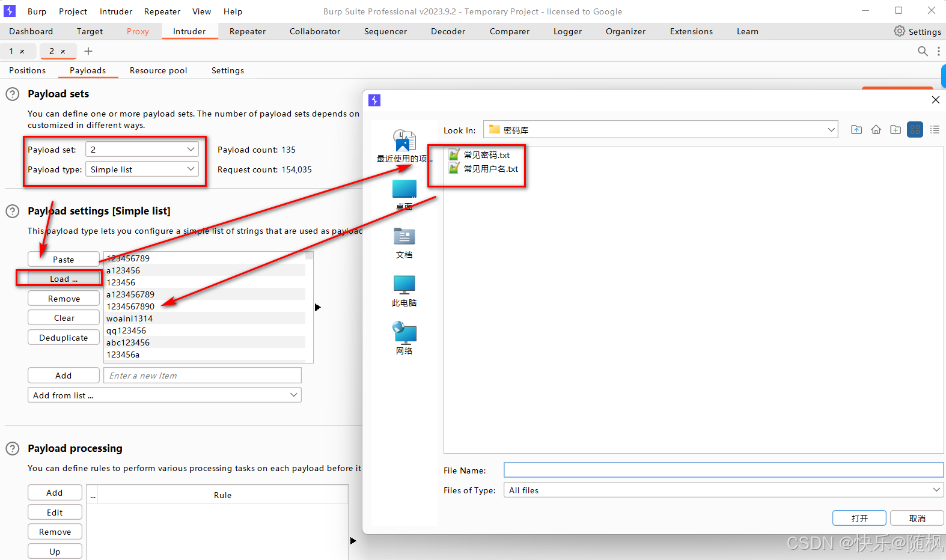Open the Resource pool sub-tab
Viewport: 946px width, 560px height.
click(x=158, y=70)
